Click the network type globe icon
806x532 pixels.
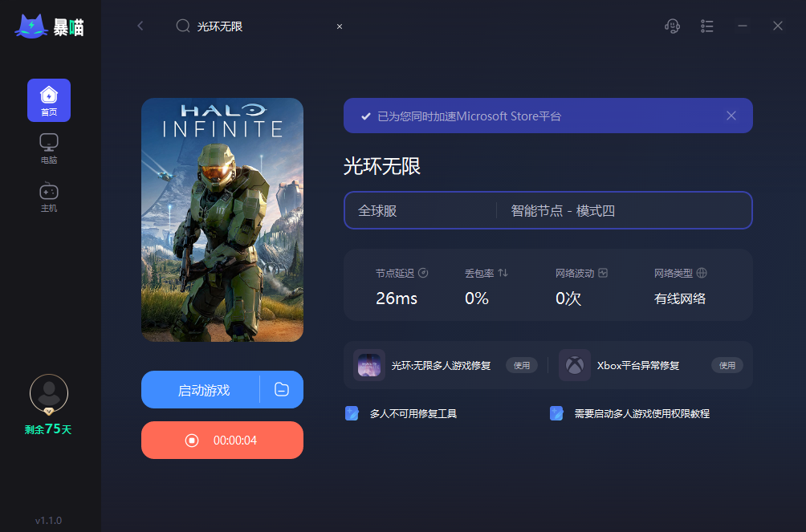tap(702, 273)
